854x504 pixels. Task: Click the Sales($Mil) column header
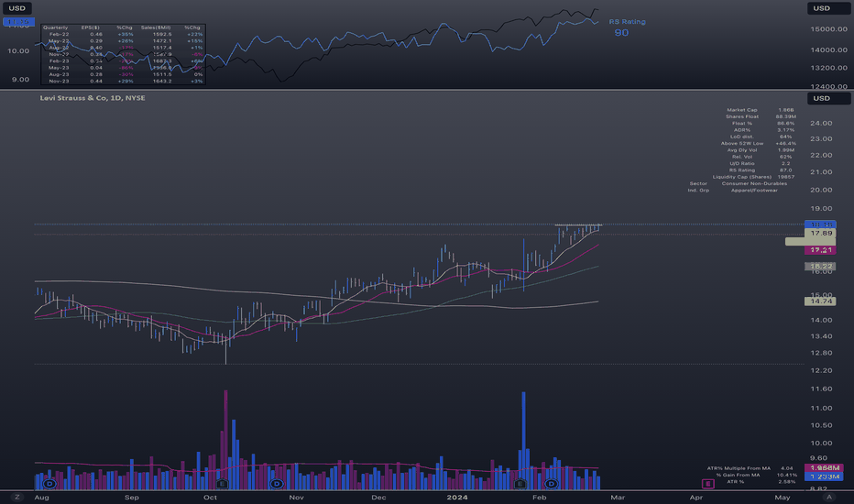point(156,27)
